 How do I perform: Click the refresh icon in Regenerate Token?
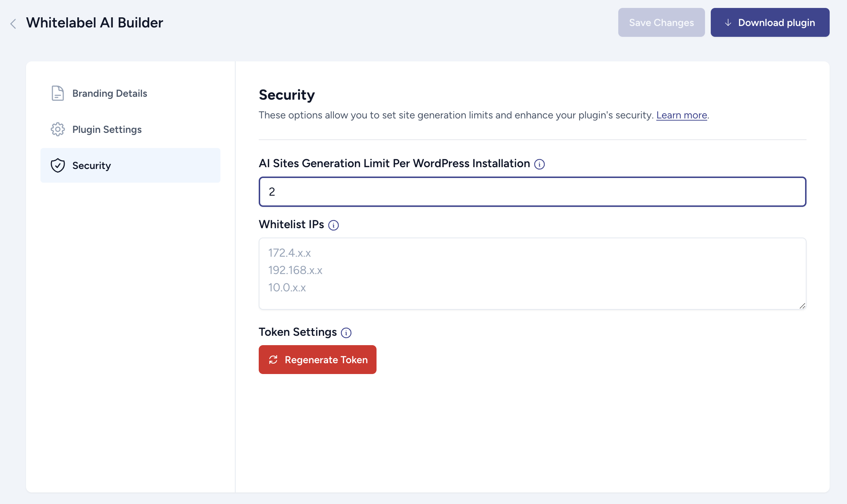point(273,360)
